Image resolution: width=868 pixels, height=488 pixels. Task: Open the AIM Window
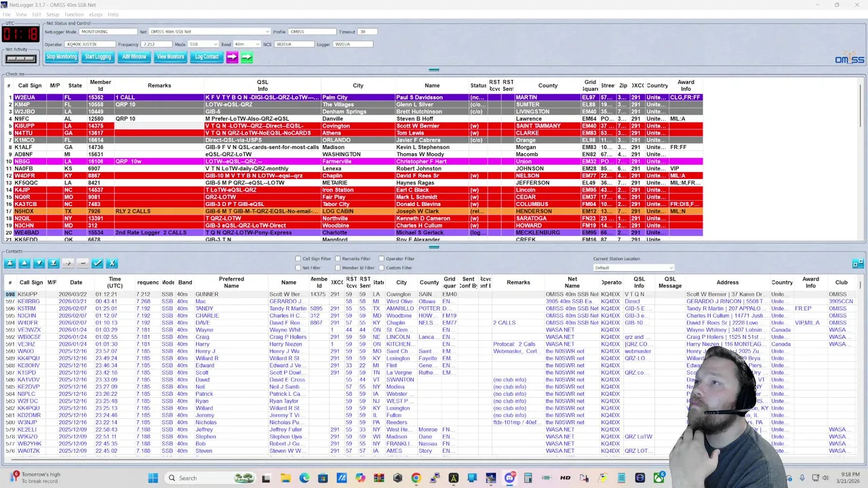click(x=134, y=57)
